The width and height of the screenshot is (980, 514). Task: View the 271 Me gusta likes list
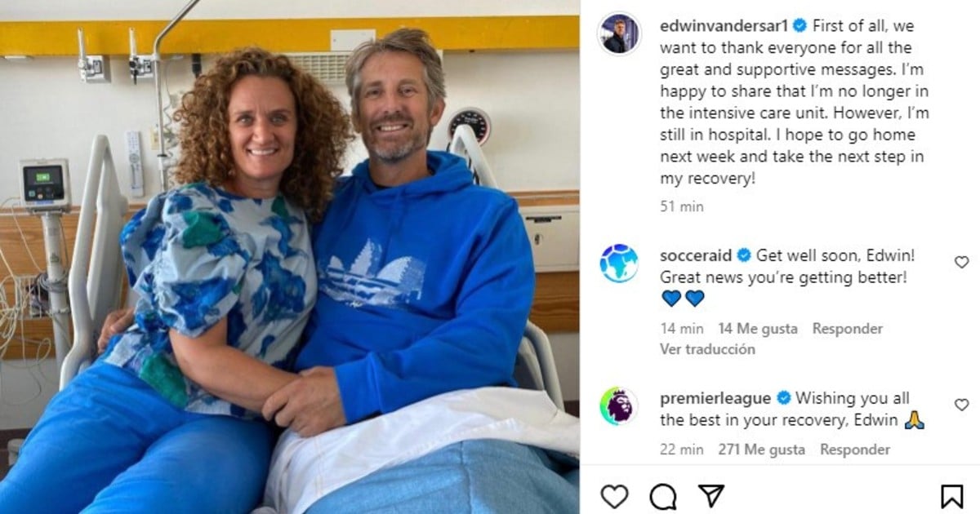[761, 450]
